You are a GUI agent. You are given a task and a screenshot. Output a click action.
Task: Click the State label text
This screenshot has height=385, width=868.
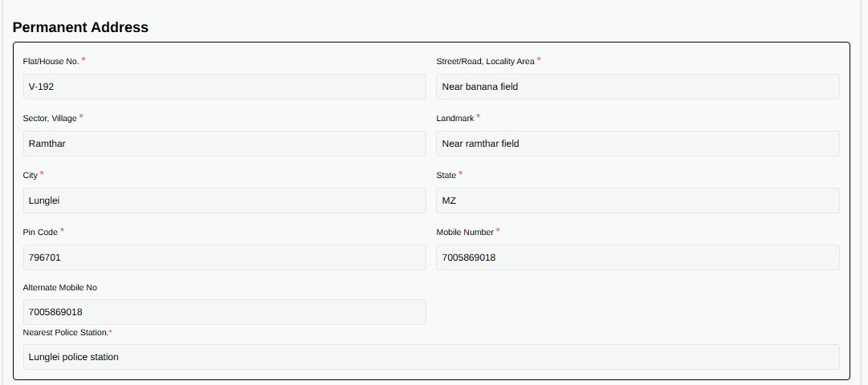(x=446, y=176)
